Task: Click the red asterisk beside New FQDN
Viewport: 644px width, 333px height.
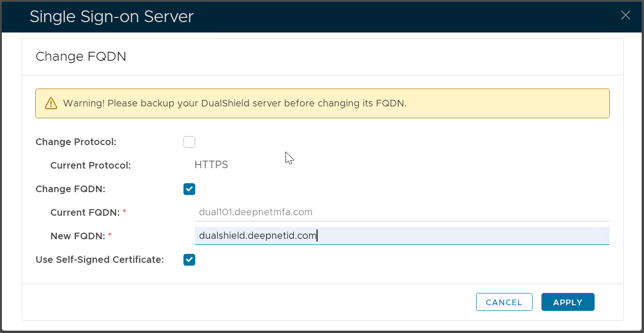Action: (x=110, y=235)
